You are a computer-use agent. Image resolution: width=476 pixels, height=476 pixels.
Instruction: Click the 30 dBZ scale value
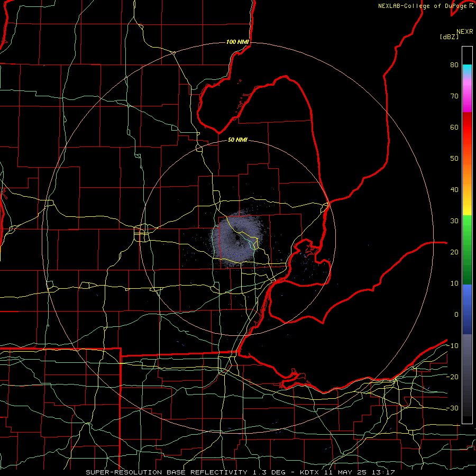tap(454, 221)
